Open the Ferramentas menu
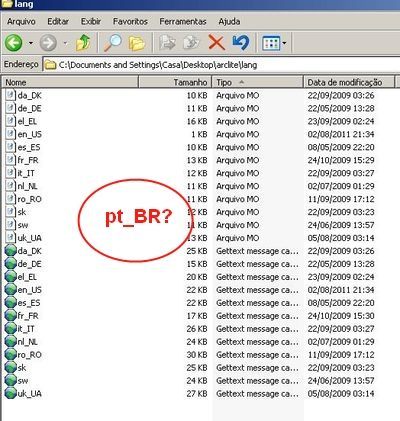Viewport: 400px width, 421px height. coord(183,22)
